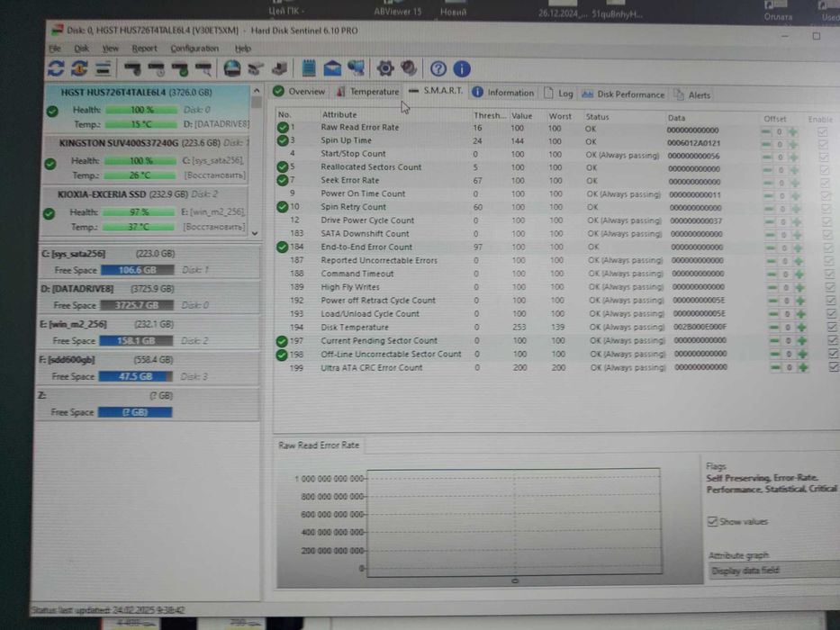Click disk list scroll up arrow
Image resolution: width=840 pixels, height=630 pixels.
tap(256, 91)
